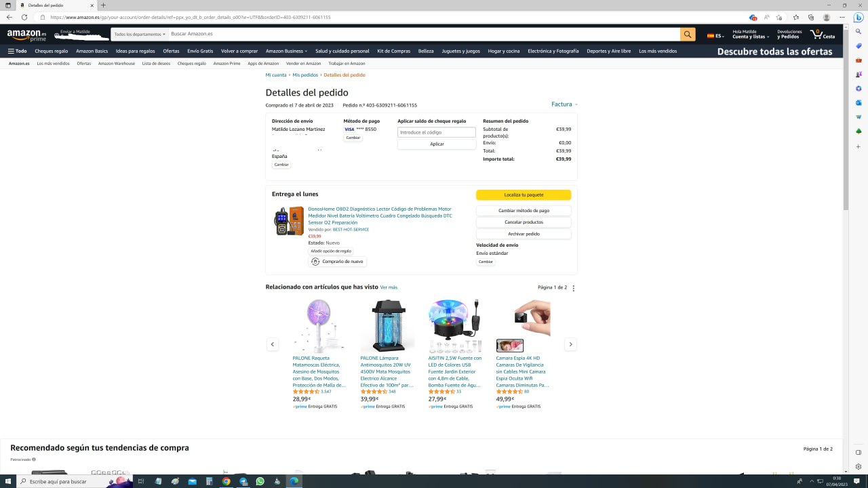
Task: Go to Cheques regalo in nav bar
Action: [x=52, y=51]
